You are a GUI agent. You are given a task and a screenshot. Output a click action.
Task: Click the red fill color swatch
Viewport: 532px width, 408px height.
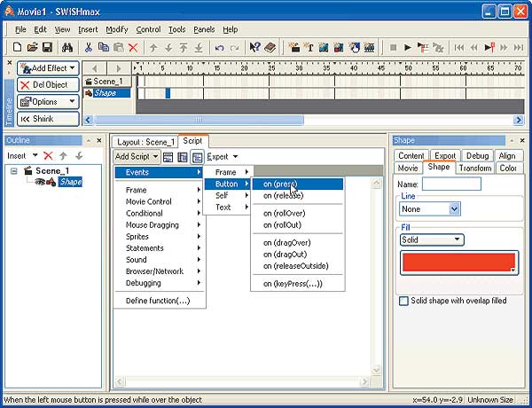pyautogui.click(x=458, y=263)
